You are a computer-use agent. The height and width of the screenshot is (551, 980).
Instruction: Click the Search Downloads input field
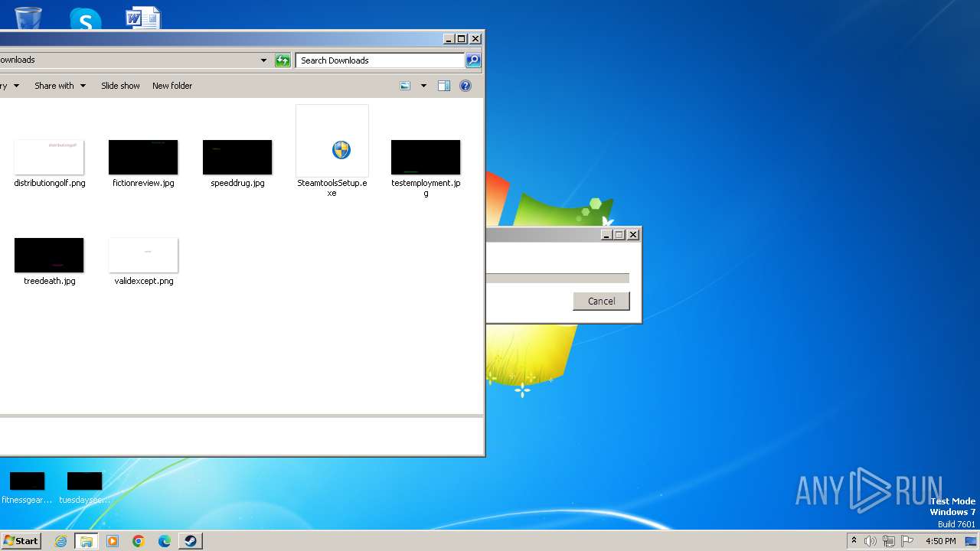click(x=381, y=60)
